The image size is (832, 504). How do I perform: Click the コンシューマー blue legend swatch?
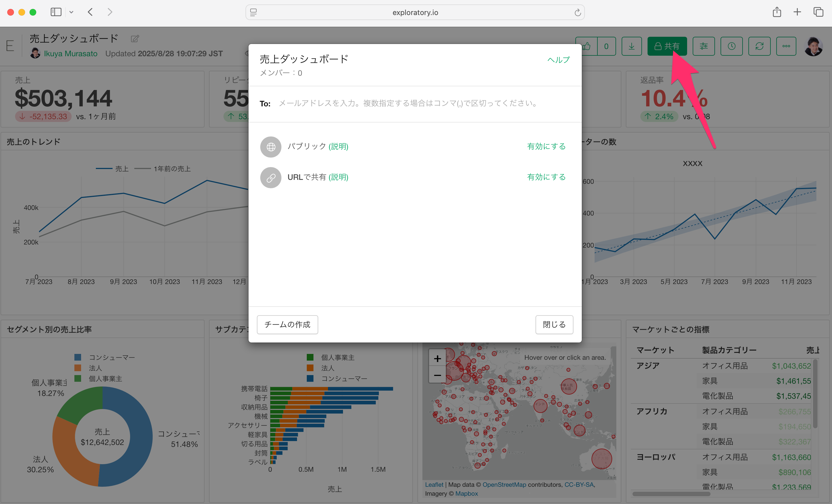[78, 357]
